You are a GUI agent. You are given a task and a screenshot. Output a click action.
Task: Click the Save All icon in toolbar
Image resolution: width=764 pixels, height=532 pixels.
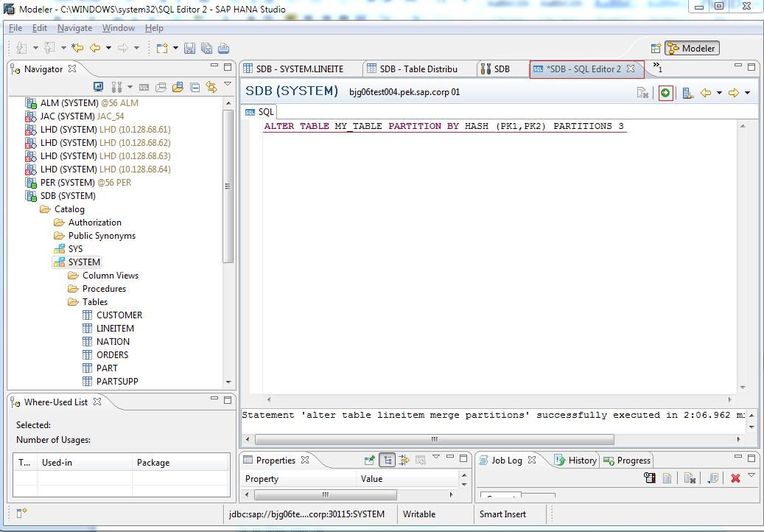pos(206,48)
